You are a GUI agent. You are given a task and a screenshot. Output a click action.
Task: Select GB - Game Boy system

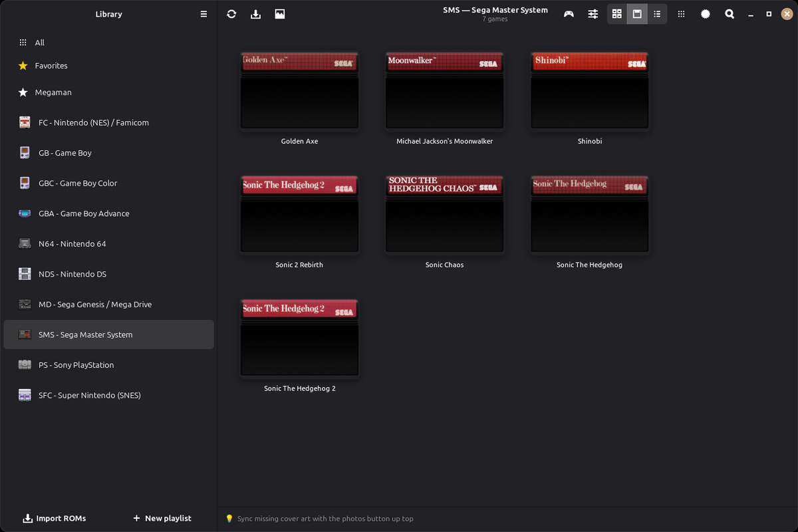pos(108,153)
